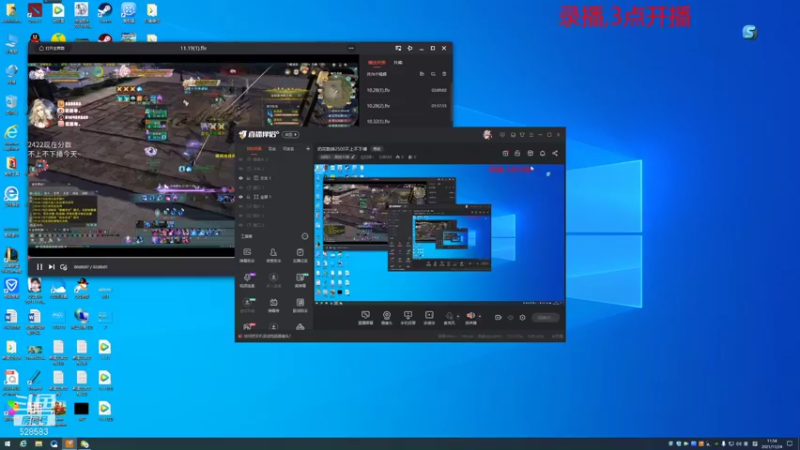The image size is (800, 450).
Task: Select 10.28(2).flv in the playlist
Action: pyautogui.click(x=406, y=106)
